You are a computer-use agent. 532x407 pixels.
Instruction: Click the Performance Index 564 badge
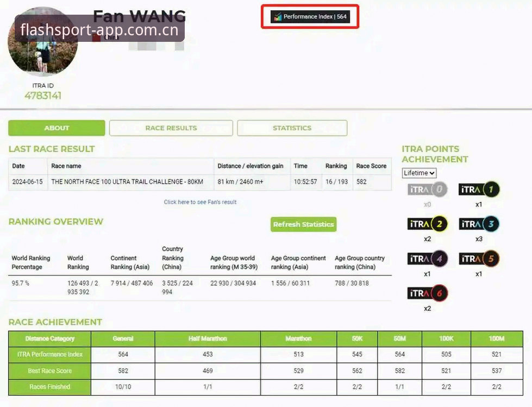click(310, 17)
